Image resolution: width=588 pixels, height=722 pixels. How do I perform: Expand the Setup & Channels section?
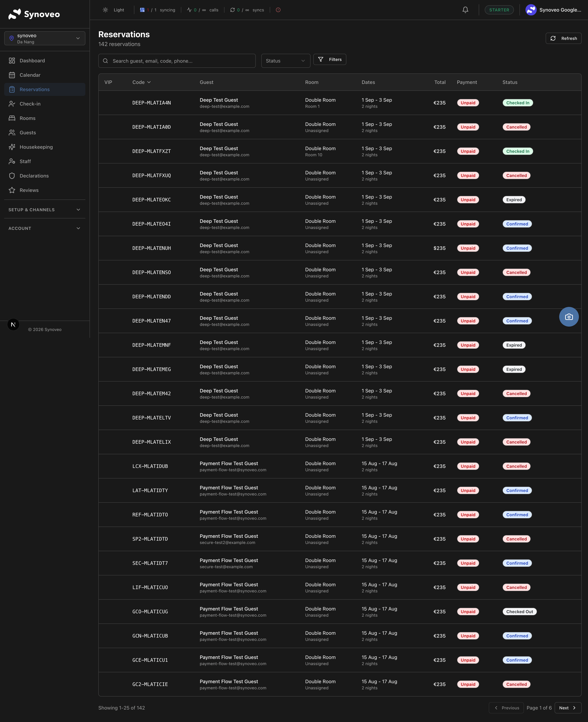click(x=44, y=210)
